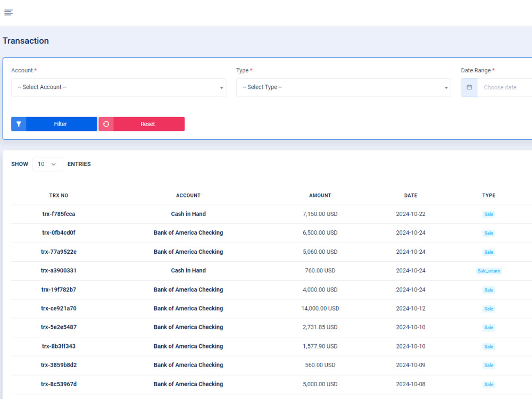Select transaction trx-8c53967d
Screen dimensions: 532x399
pyautogui.click(x=59, y=384)
